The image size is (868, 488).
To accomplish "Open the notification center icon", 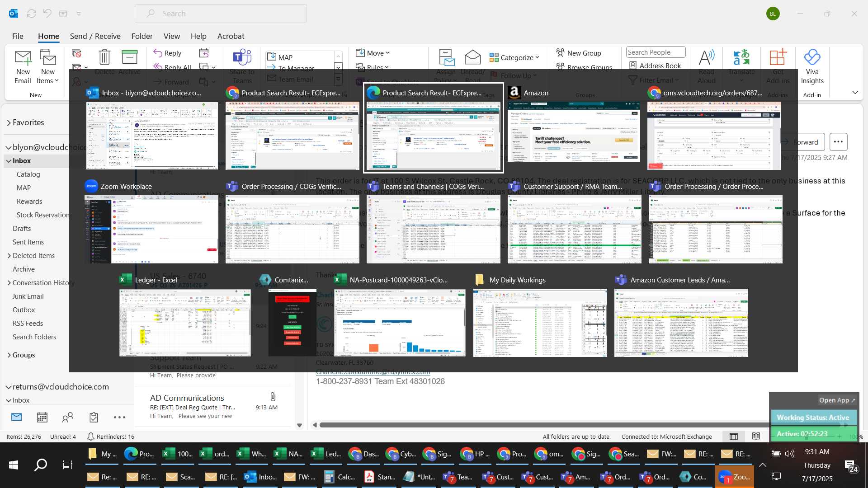I will (x=852, y=465).
